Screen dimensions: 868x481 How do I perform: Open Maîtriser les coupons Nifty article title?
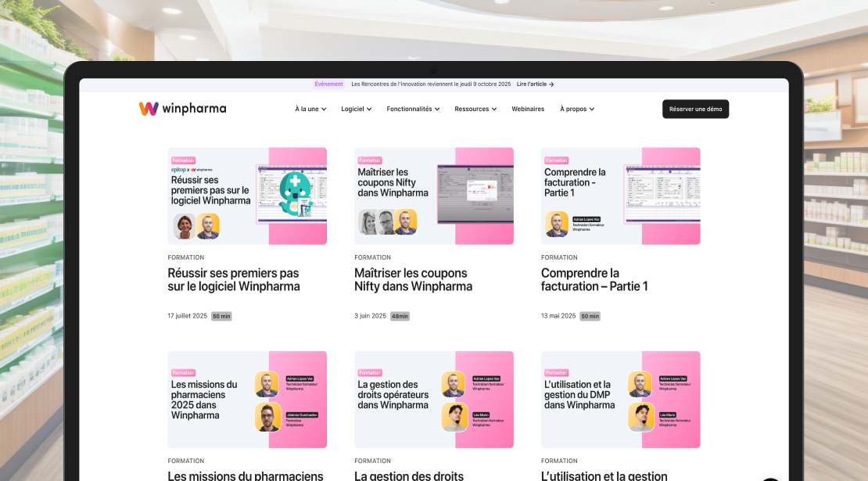pyautogui.click(x=412, y=280)
